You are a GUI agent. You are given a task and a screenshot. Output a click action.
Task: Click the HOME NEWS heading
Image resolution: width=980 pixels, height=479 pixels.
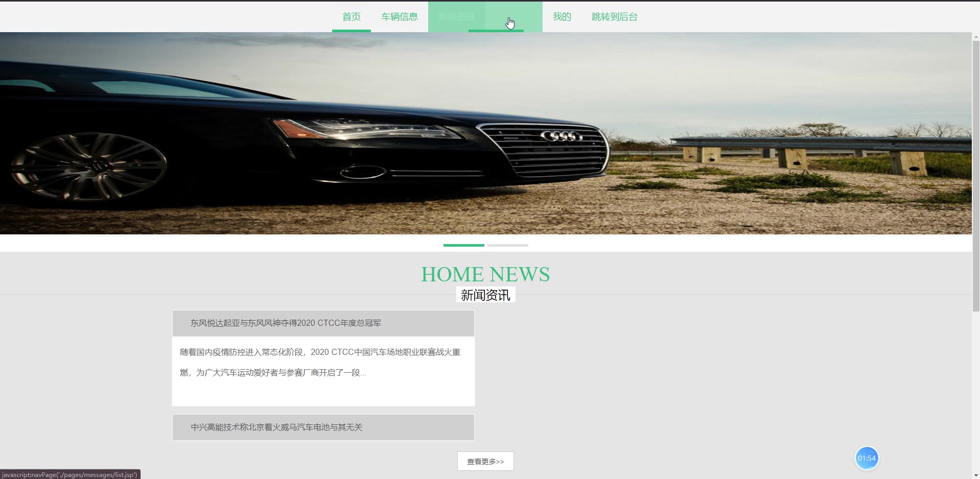485,274
